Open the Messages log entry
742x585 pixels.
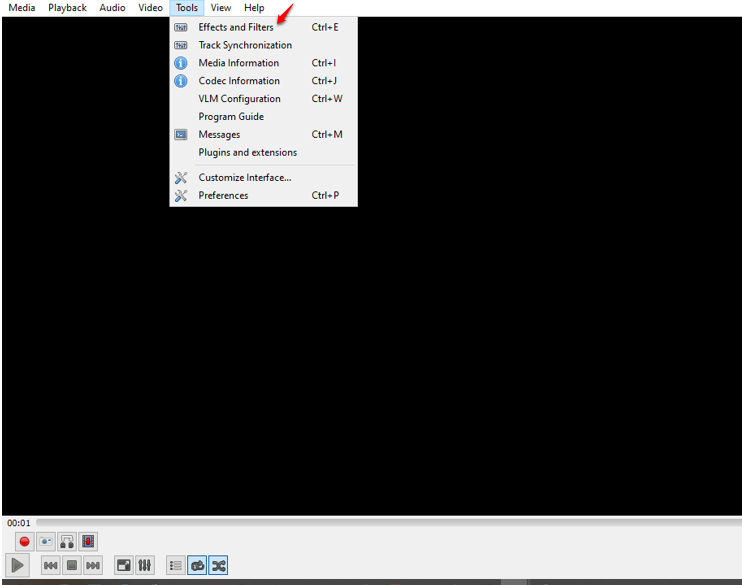pos(264,135)
